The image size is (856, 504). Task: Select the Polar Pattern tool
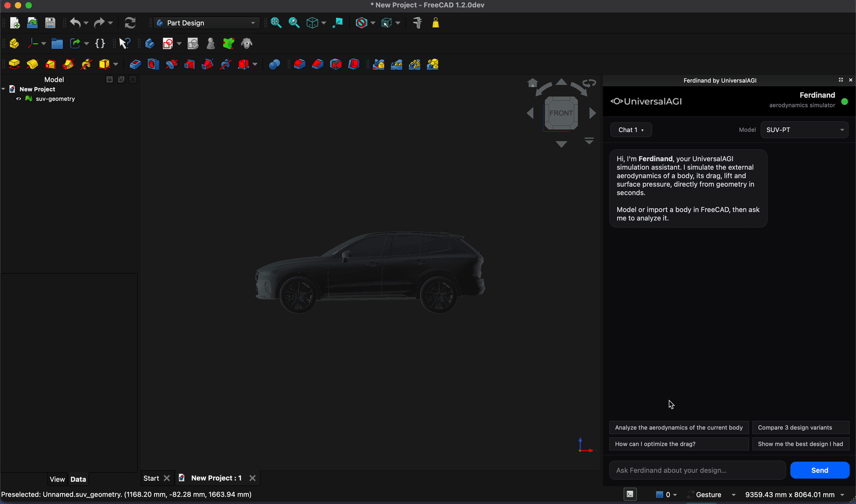click(x=415, y=64)
